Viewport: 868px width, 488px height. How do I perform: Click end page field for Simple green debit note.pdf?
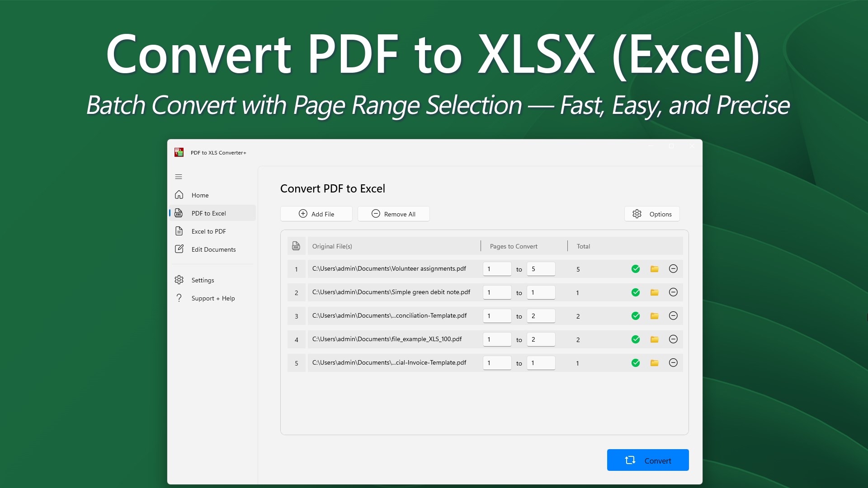tap(541, 292)
